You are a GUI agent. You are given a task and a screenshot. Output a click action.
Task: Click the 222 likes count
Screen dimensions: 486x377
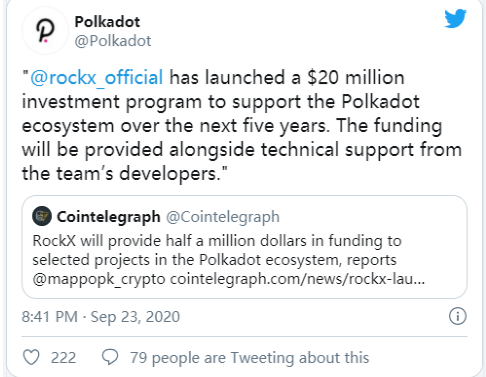63,358
